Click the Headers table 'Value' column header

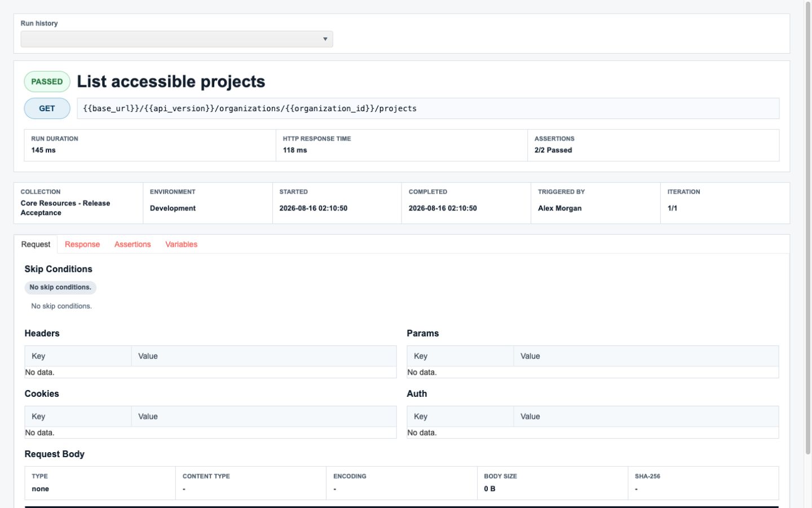(264, 356)
